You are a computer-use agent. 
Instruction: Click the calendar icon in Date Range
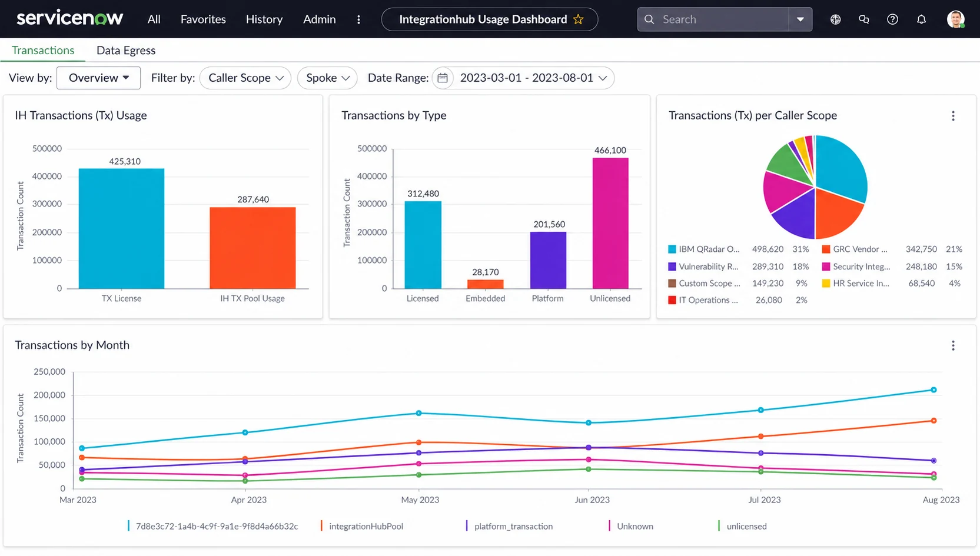coord(443,78)
